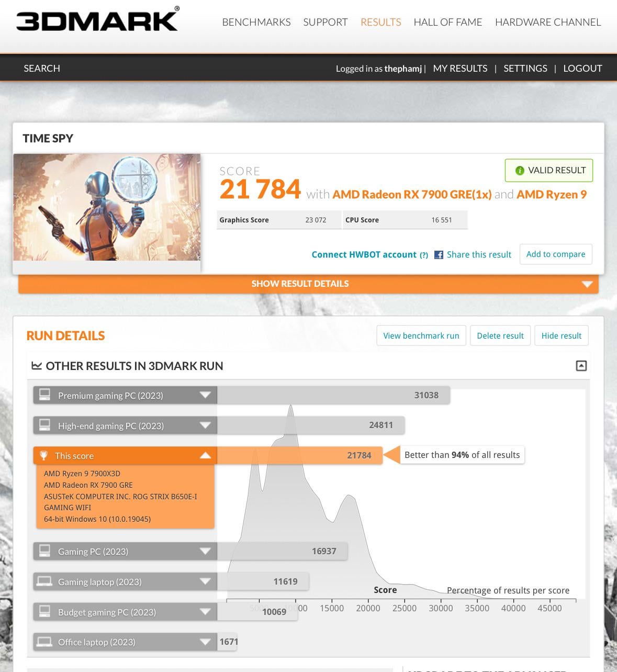Open Hall of Fame page
Image resolution: width=617 pixels, height=672 pixels.
click(448, 22)
